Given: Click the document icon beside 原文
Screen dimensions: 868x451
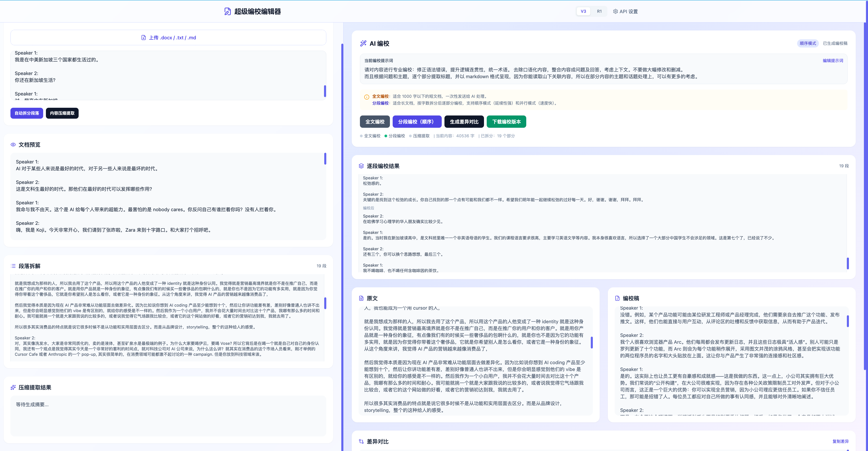Looking at the screenshot, I should 361,298.
